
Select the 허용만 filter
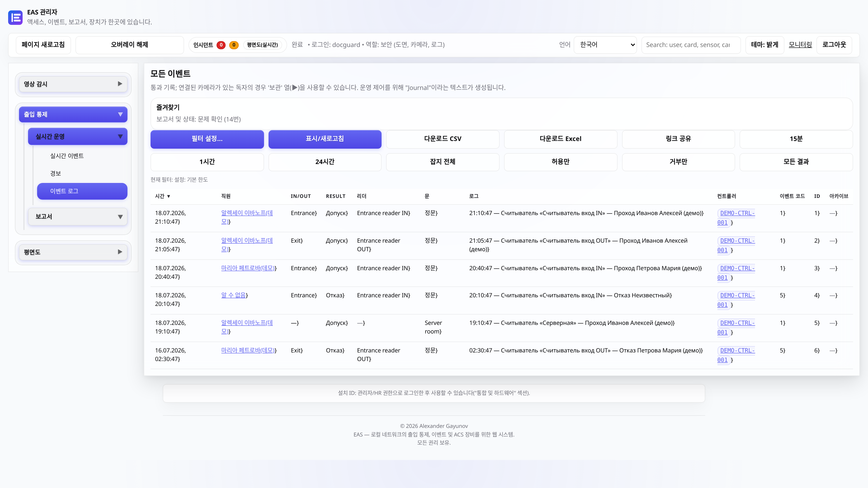click(560, 162)
